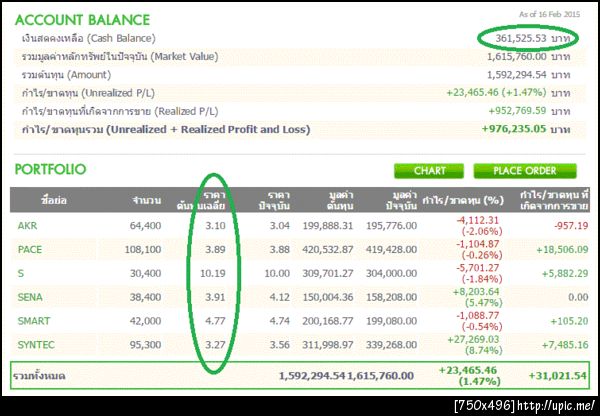Click SYNTEC gain +27,269.03 (8.74%)

coord(475,344)
